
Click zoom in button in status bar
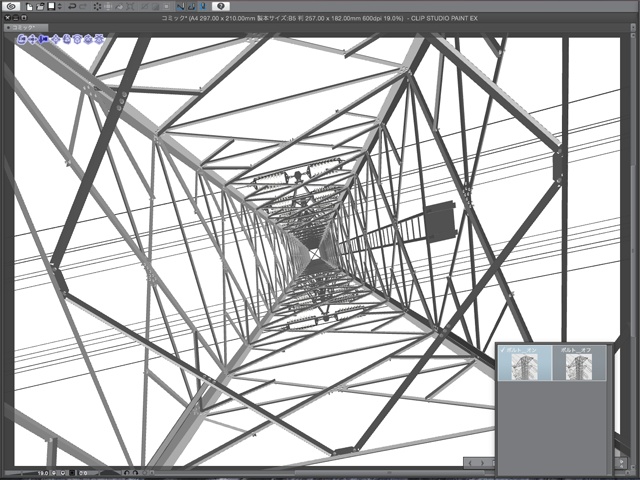point(63,473)
